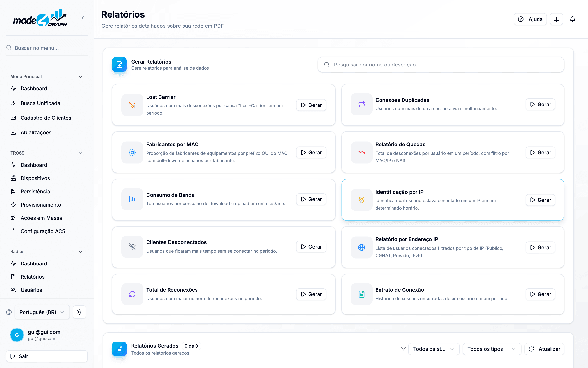
Task: Click the Atualizar refresh button
Action: click(x=544, y=349)
